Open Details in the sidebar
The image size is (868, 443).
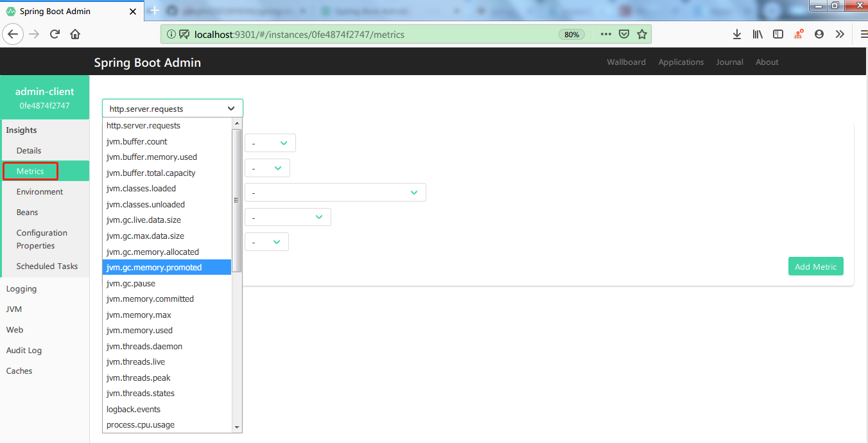pos(29,151)
